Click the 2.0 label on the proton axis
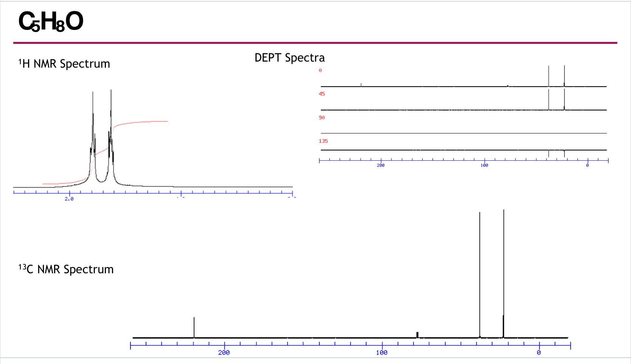631x364 pixels. coord(68,198)
